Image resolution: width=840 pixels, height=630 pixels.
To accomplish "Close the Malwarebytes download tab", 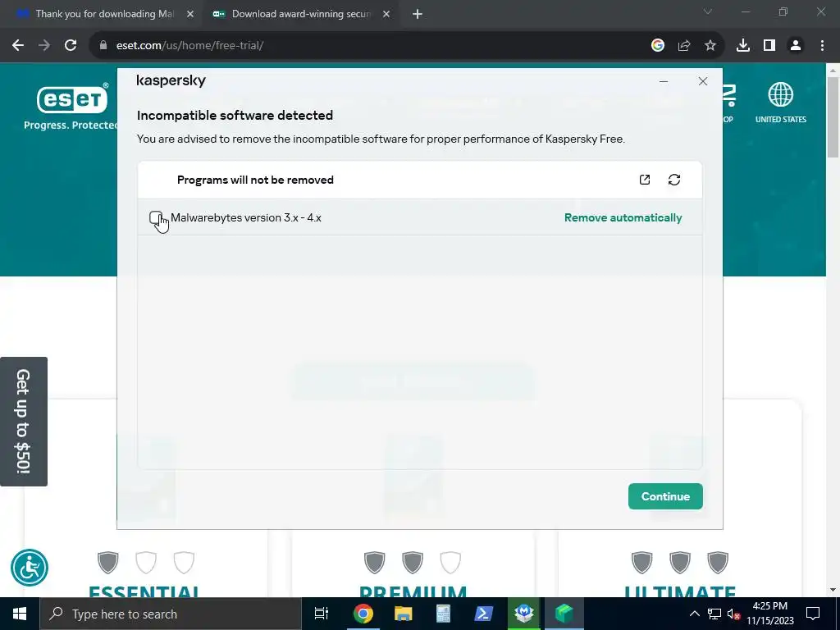I will (x=190, y=15).
